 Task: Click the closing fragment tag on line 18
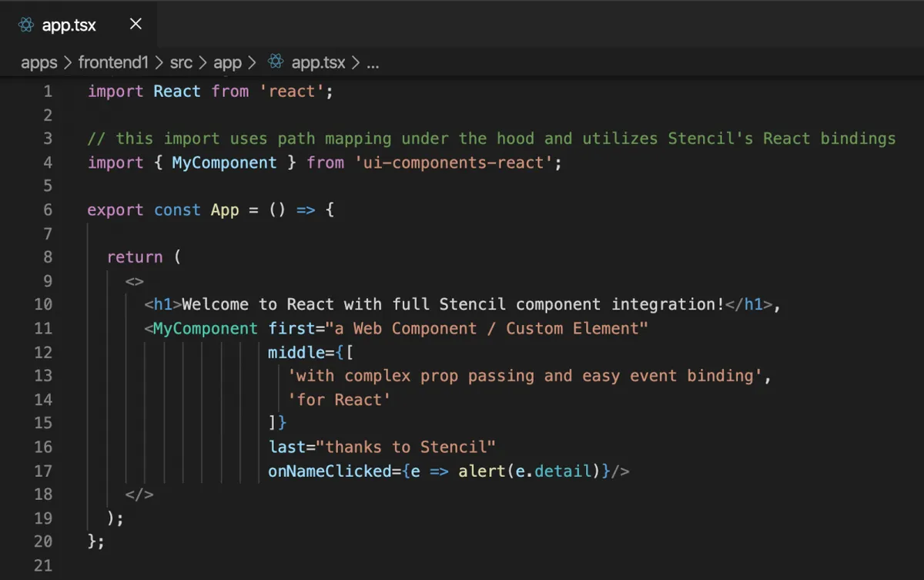(x=139, y=495)
